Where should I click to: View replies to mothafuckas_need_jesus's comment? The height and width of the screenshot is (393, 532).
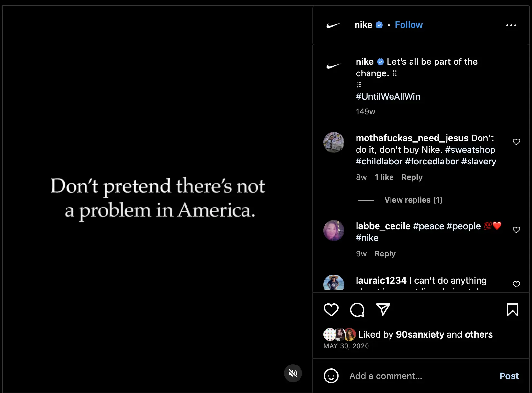(413, 200)
